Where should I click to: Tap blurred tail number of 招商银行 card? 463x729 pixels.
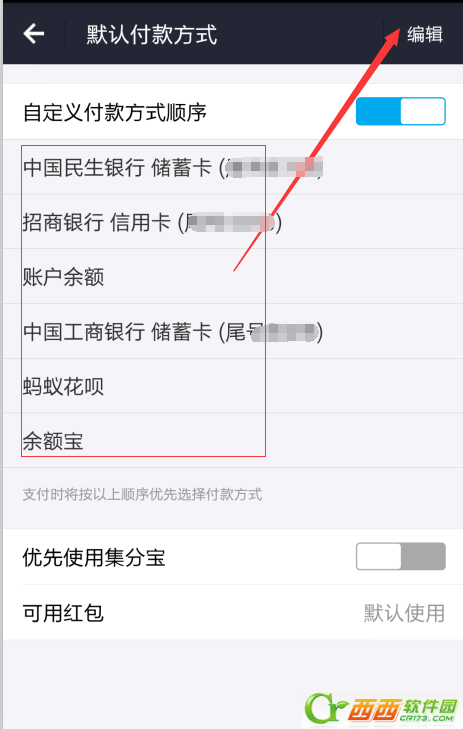[232, 222]
